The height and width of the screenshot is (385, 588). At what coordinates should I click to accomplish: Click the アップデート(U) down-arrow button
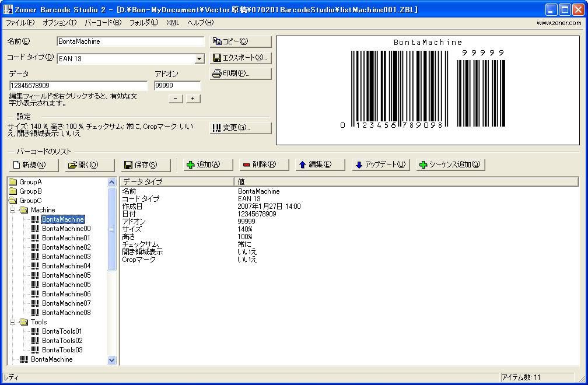(x=381, y=164)
